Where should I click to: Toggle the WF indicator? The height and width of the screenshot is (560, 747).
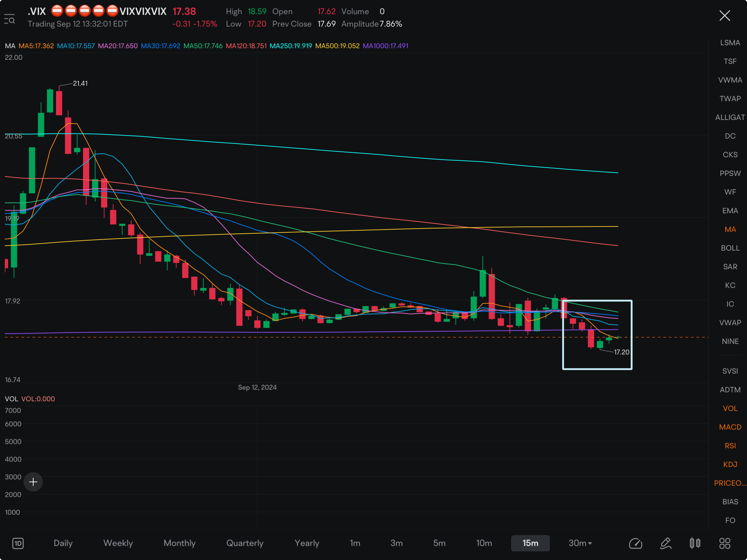[x=730, y=192]
